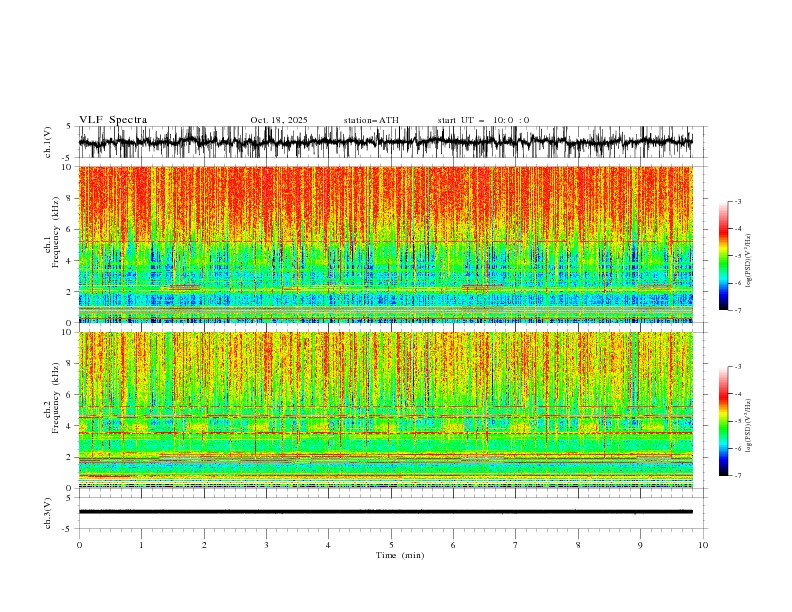Click the "-3" label on ch.1 color bar
The width and height of the screenshot is (792, 612).
coord(737,201)
